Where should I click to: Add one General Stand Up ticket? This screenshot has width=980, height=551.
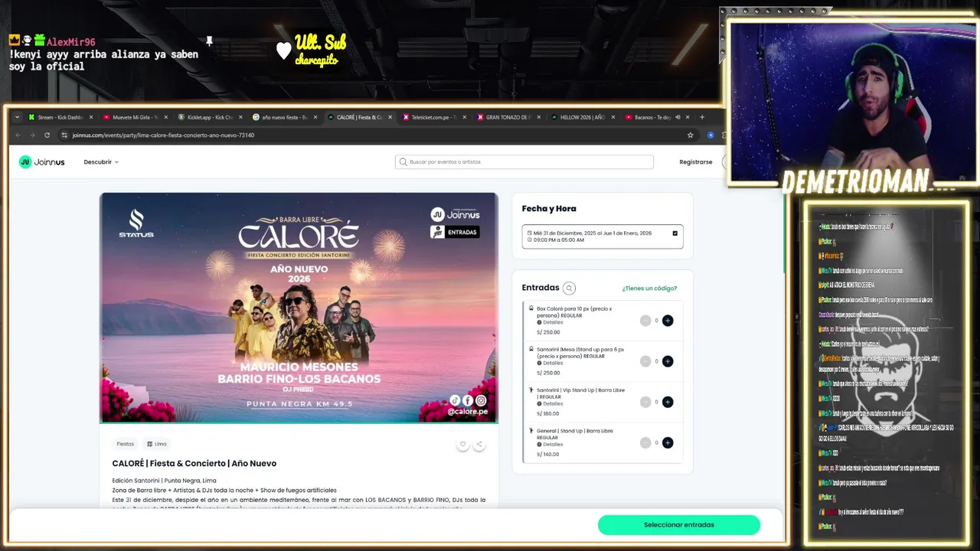tap(668, 442)
